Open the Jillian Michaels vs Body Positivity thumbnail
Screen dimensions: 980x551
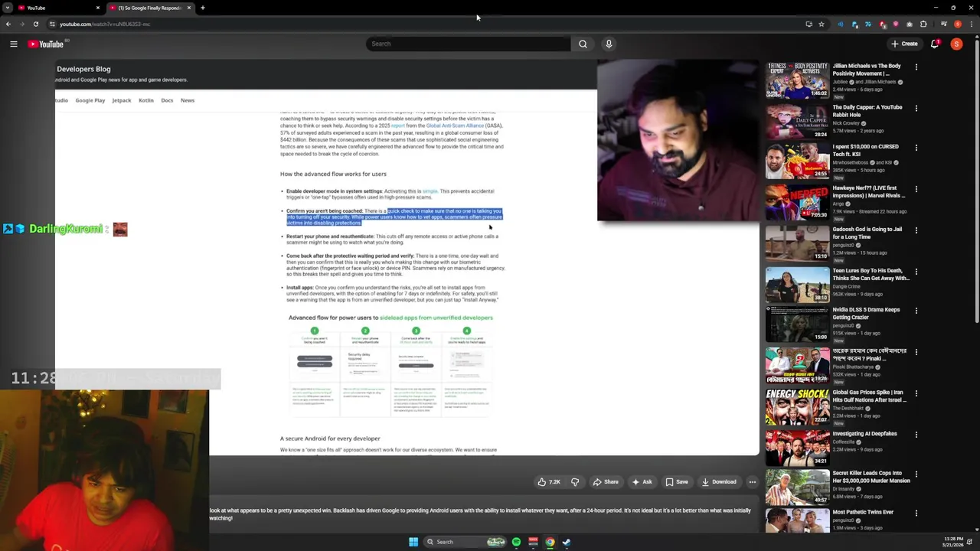pos(797,80)
